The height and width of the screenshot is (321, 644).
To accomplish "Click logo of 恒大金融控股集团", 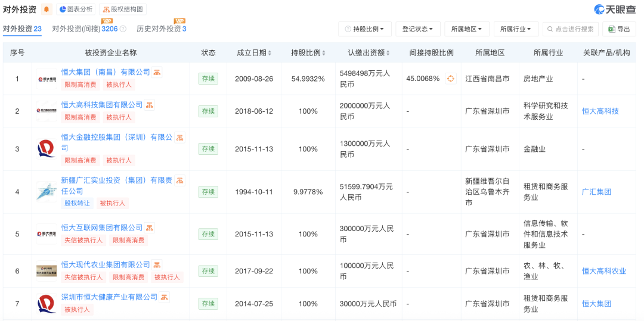I will [x=47, y=149].
